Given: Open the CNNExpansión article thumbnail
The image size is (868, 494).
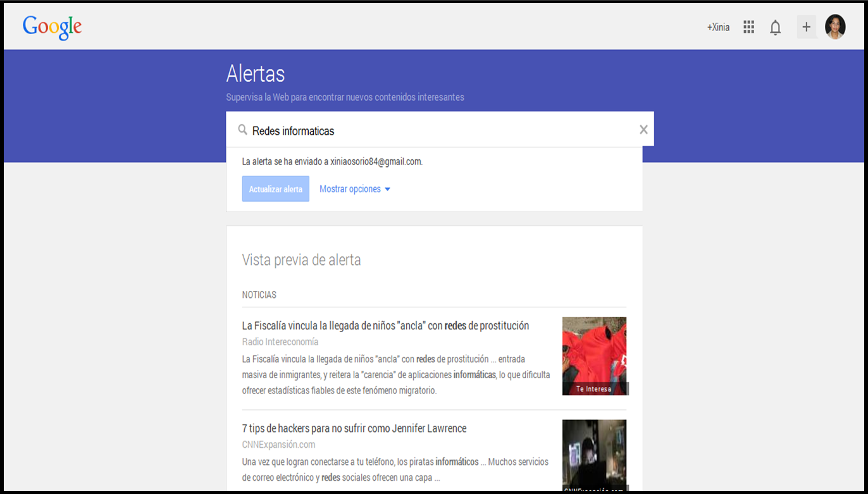Looking at the screenshot, I should (x=595, y=455).
